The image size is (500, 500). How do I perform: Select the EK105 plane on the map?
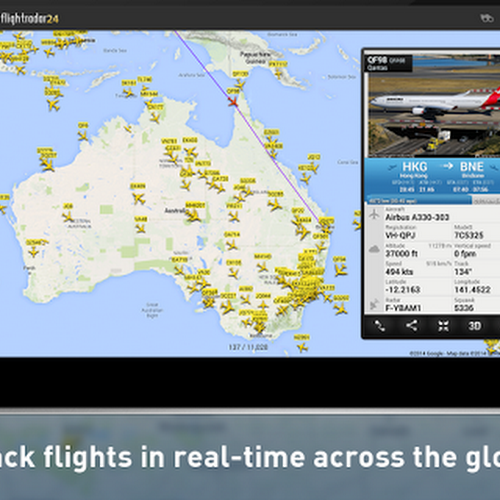pos(234,273)
